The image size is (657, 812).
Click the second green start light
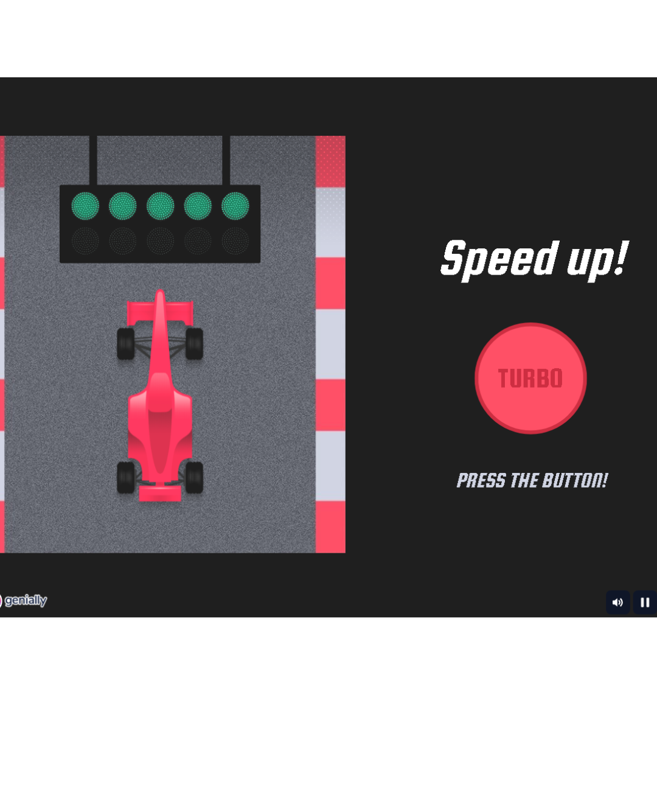123,206
